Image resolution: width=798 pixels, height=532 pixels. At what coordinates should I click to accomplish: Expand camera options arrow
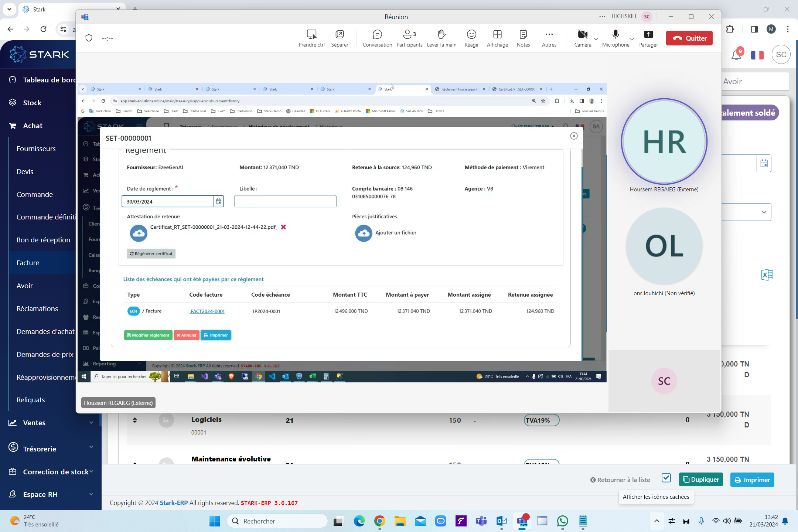click(x=596, y=39)
